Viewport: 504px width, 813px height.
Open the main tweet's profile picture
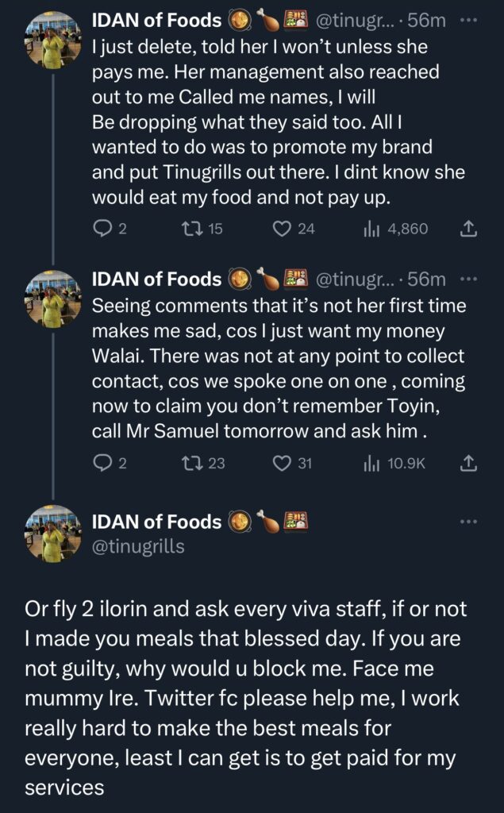coord(52,533)
